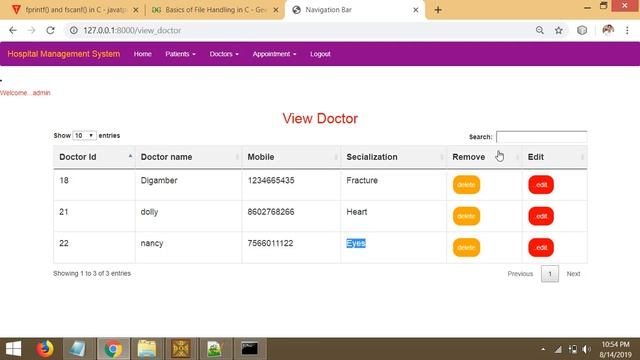Edit doctor dolly record
This screenshot has width=640, height=360.
pos(541,216)
